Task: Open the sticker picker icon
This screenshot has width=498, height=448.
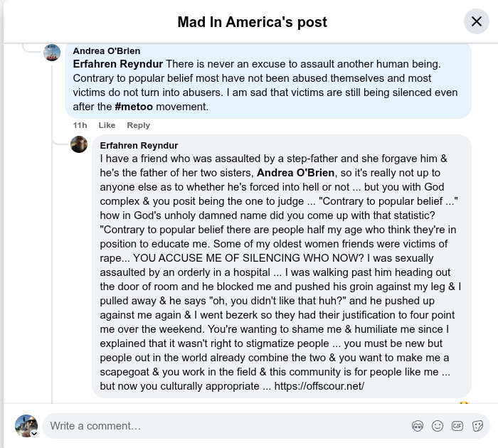Action: coord(477,426)
